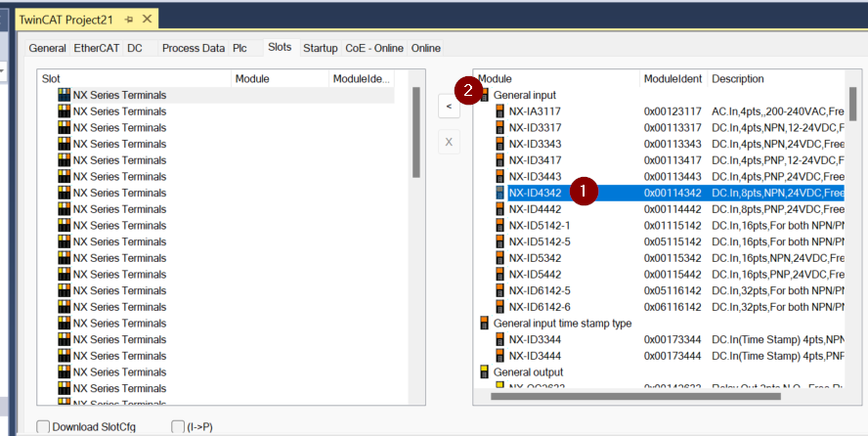This screenshot has width=868, height=436.
Task: Select the NX-ID3343 module name
Action: click(x=535, y=144)
